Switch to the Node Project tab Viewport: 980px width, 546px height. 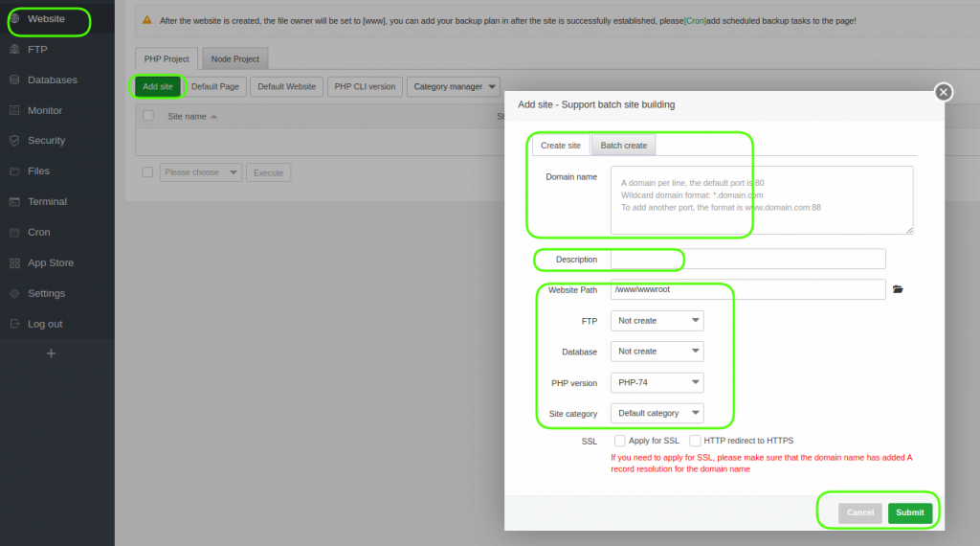coord(234,58)
